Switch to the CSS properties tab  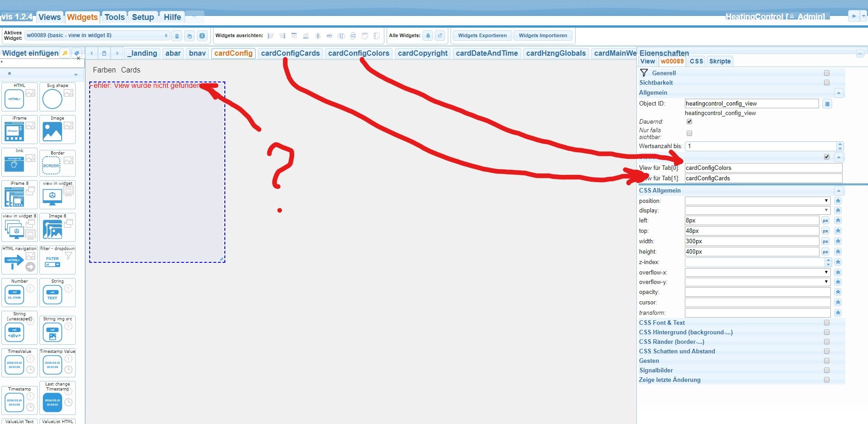696,61
